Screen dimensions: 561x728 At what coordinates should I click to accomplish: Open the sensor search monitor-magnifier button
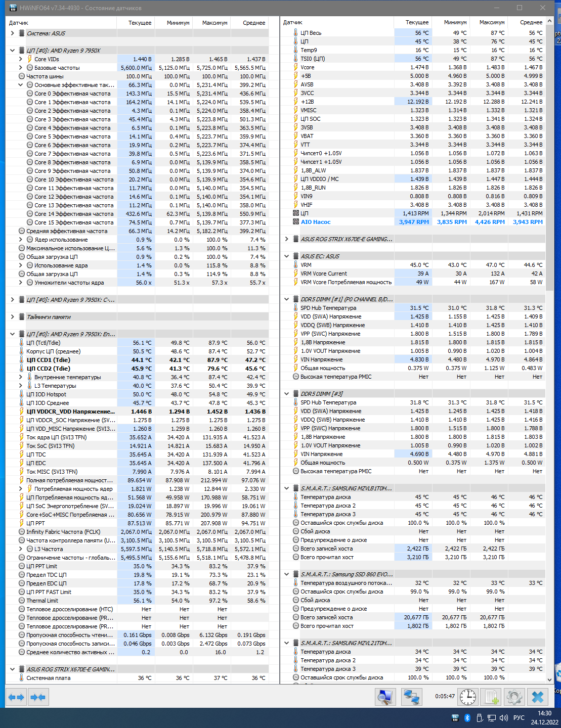pos(385,697)
